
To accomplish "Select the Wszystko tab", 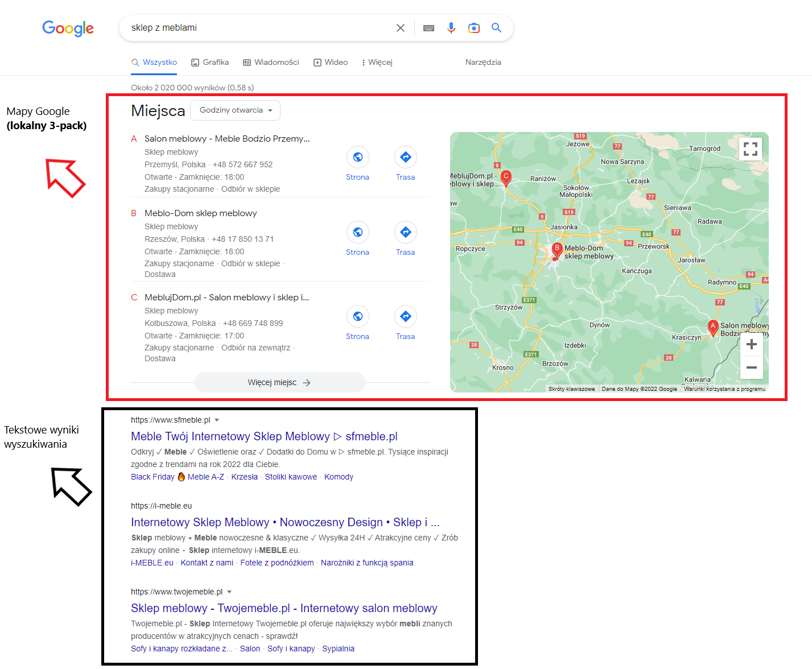I will 154,63.
